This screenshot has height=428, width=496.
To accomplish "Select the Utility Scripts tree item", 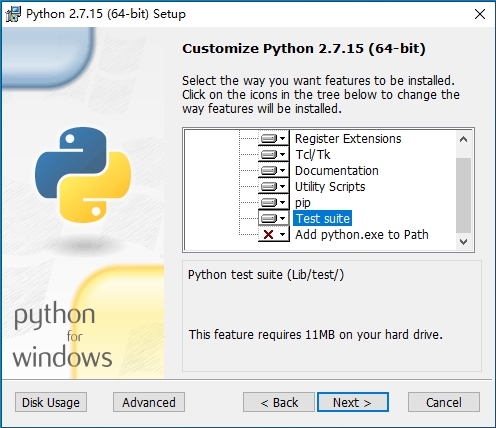I will [x=330, y=186].
